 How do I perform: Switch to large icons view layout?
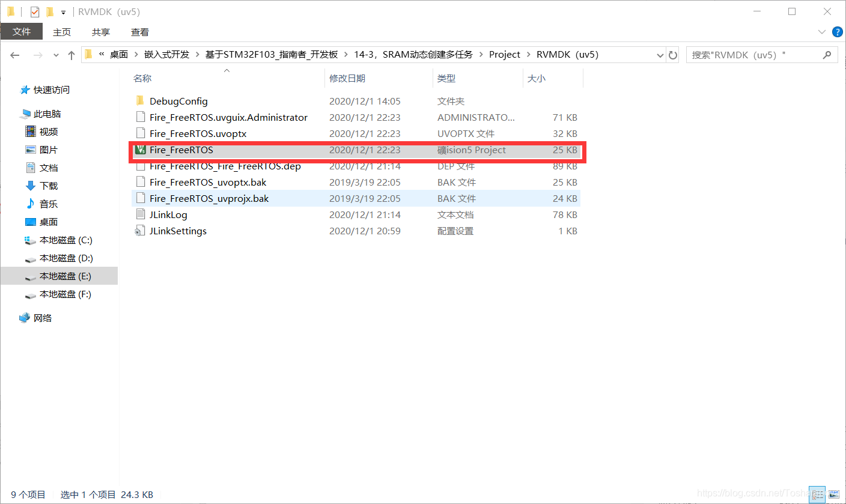(x=833, y=494)
